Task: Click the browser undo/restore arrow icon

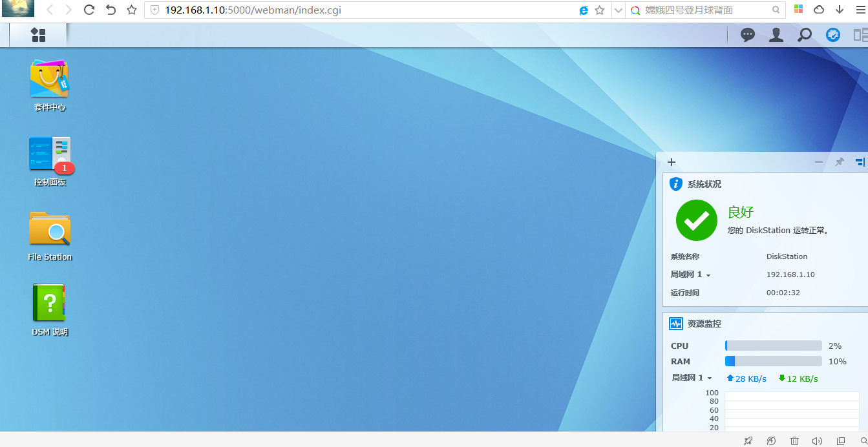Action: [x=111, y=10]
